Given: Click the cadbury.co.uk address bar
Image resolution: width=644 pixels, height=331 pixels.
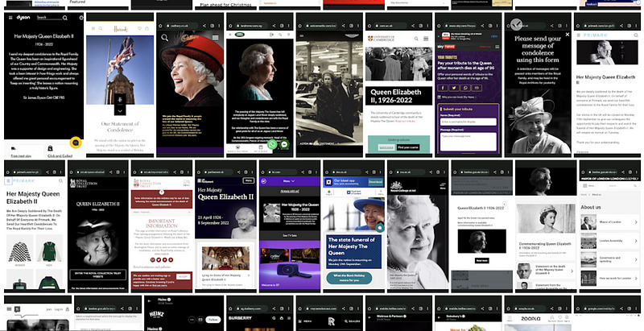Looking at the screenshot, I should coord(182,26).
